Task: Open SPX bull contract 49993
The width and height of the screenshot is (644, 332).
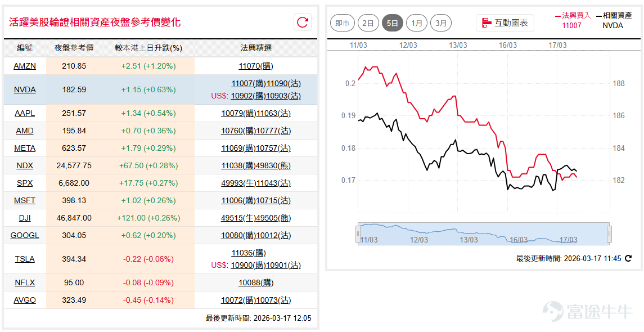Action: [x=238, y=183]
